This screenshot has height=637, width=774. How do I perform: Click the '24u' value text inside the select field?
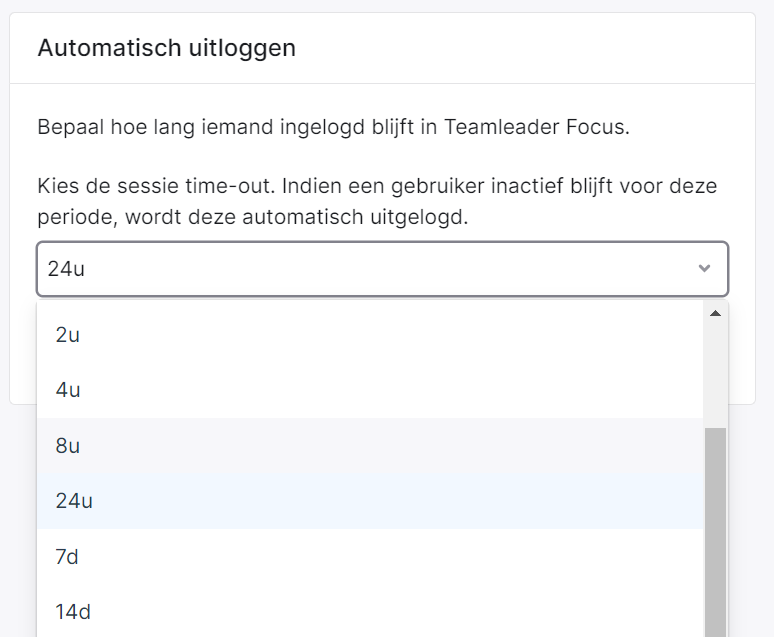66,269
